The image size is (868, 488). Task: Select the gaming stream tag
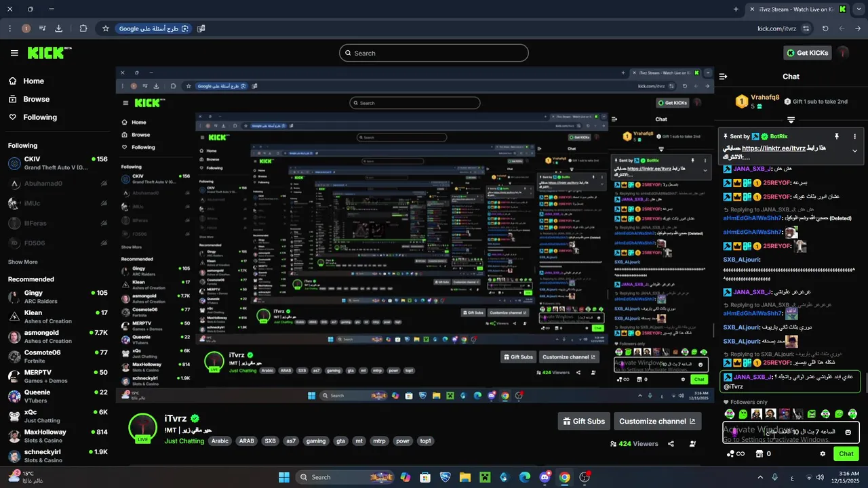pyautogui.click(x=316, y=441)
